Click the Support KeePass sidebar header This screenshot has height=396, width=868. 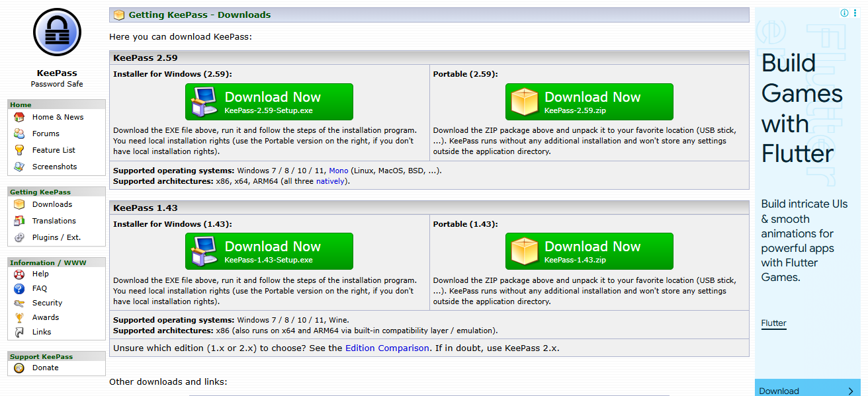point(57,356)
